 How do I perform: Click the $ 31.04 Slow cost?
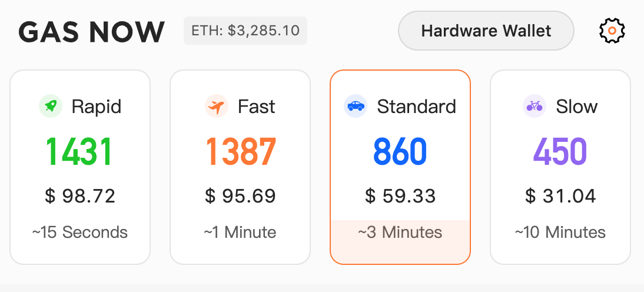tap(560, 196)
